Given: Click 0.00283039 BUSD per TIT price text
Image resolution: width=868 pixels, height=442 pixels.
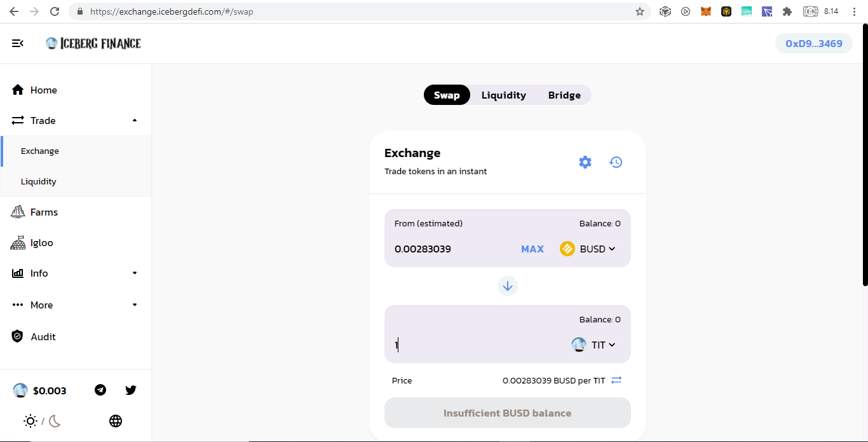Looking at the screenshot, I should tap(553, 380).
